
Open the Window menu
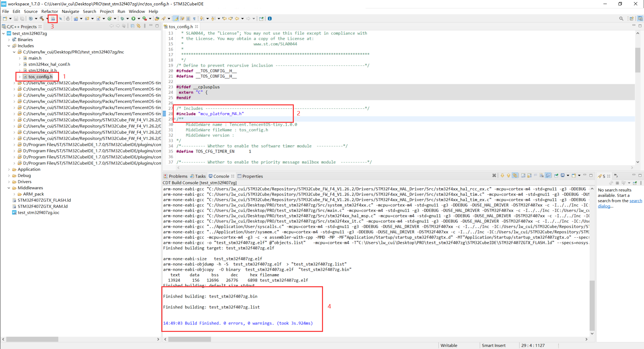[x=137, y=11]
